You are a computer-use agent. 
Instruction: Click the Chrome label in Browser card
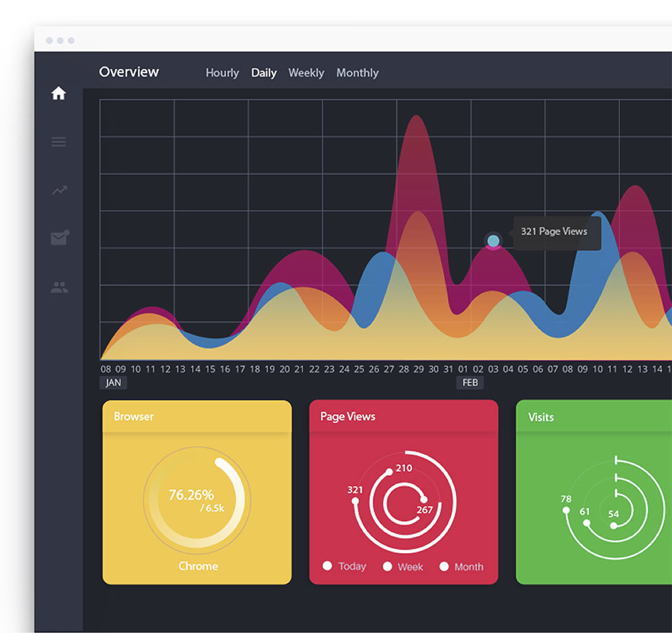click(198, 566)
